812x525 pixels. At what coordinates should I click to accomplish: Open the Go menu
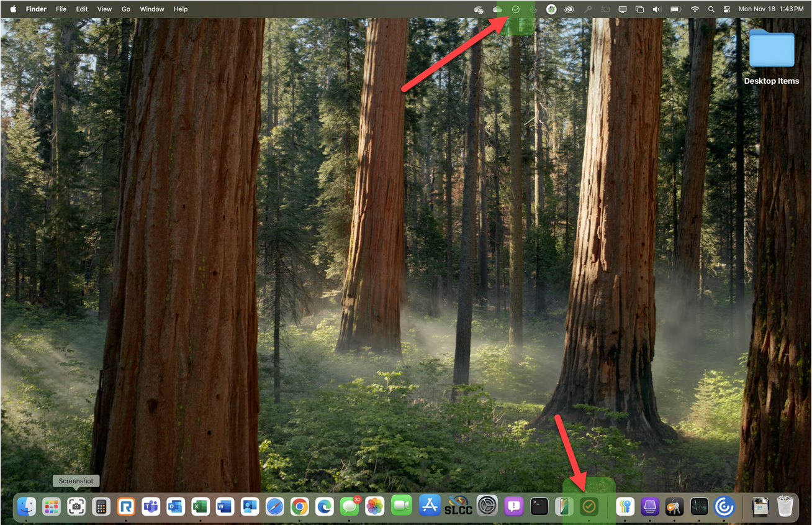[126, 9]
